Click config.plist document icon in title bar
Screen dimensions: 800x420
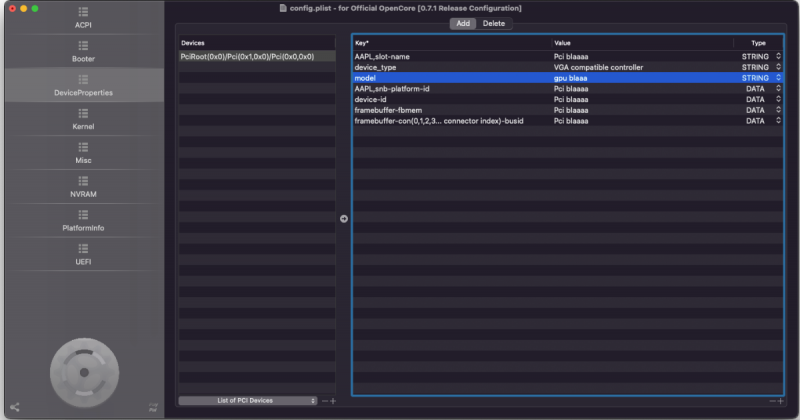283,8
